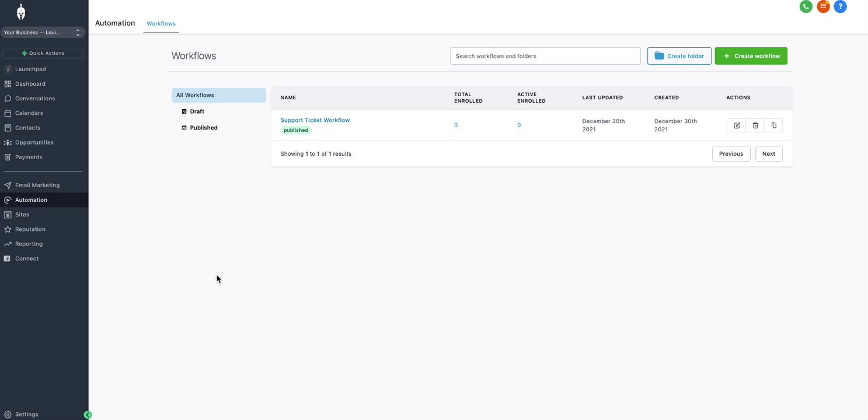This screenshot has height=420, width=868.
Task: Select the Published workflows filter
Action: coord(203,128)
